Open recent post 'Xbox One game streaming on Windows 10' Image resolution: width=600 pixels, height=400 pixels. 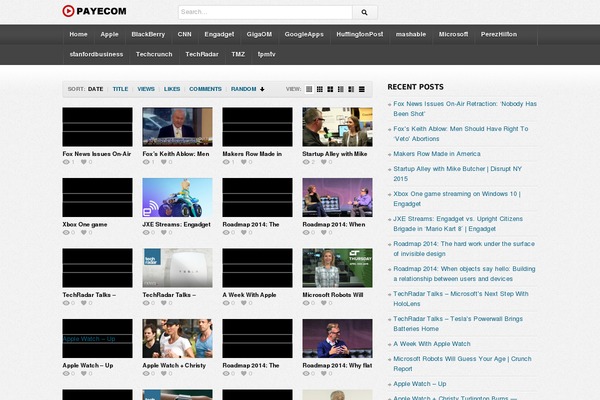tap(457, 199)
